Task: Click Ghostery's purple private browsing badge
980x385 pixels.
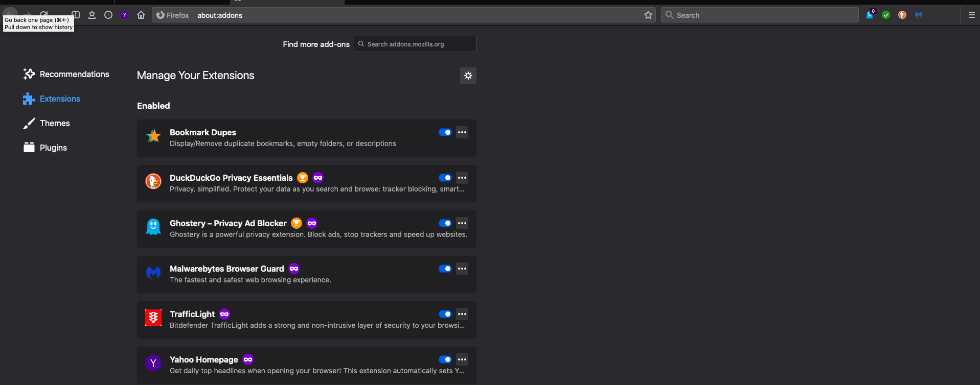Action: pyautogui.click(x=312, y=223)
